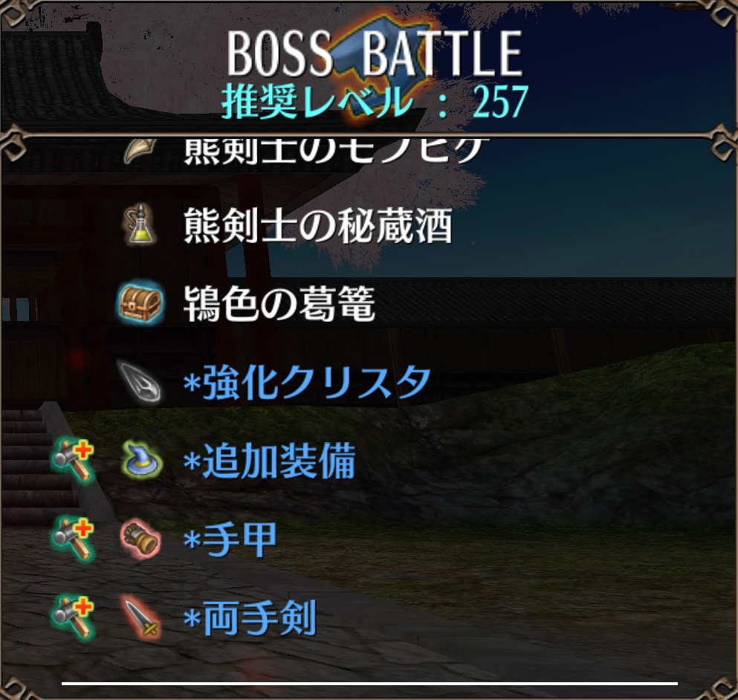Click the hammer-plus craft icon on 追加装備 row
Image resolution: width=738 pixels, height=700 pixels.
tap(73, 460)
